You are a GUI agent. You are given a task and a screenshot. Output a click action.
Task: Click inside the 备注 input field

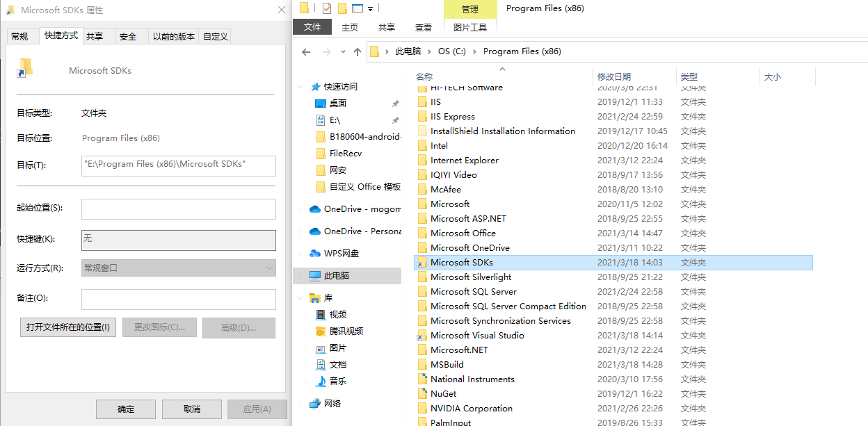[x=178, y=300]
